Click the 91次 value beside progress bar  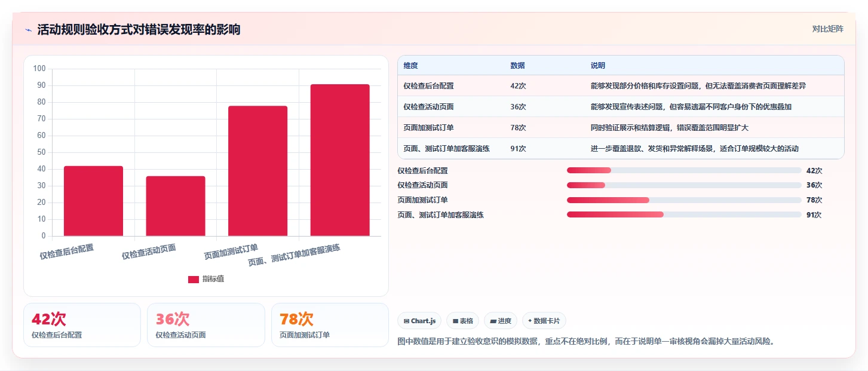[814, 215]
